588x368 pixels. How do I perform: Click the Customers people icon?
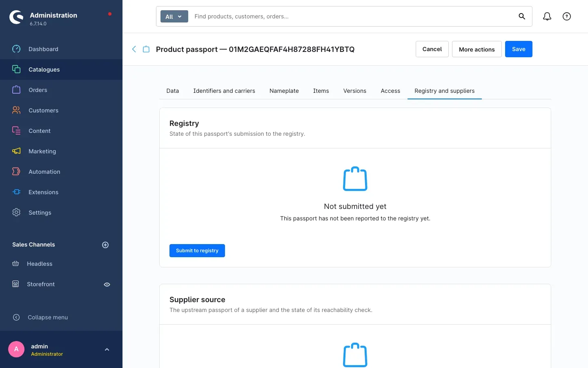click(16, 110)
